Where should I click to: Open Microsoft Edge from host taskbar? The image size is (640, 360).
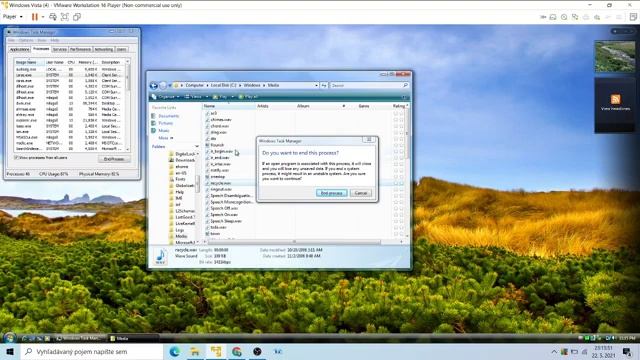174,351
